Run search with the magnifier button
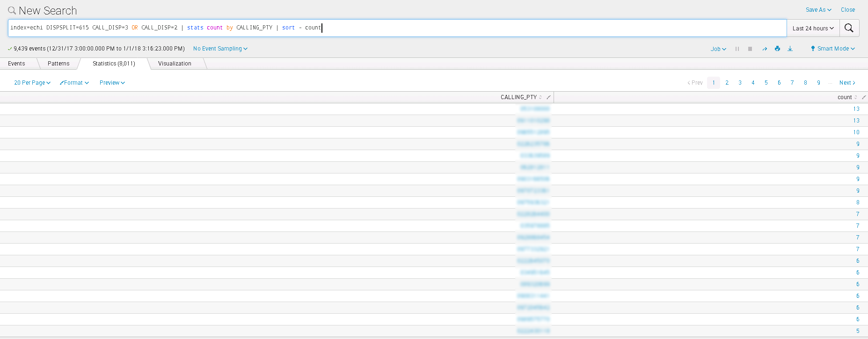The image size is (868, 339). [x=849, y=28]
